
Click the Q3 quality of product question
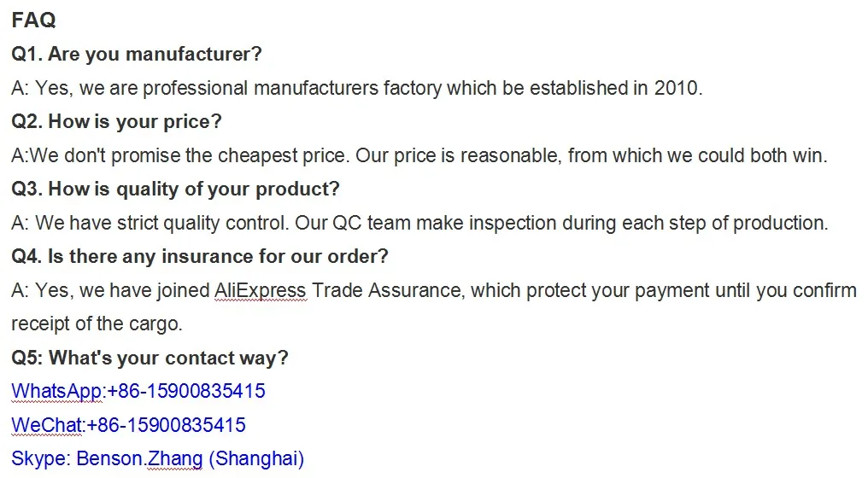175,189
